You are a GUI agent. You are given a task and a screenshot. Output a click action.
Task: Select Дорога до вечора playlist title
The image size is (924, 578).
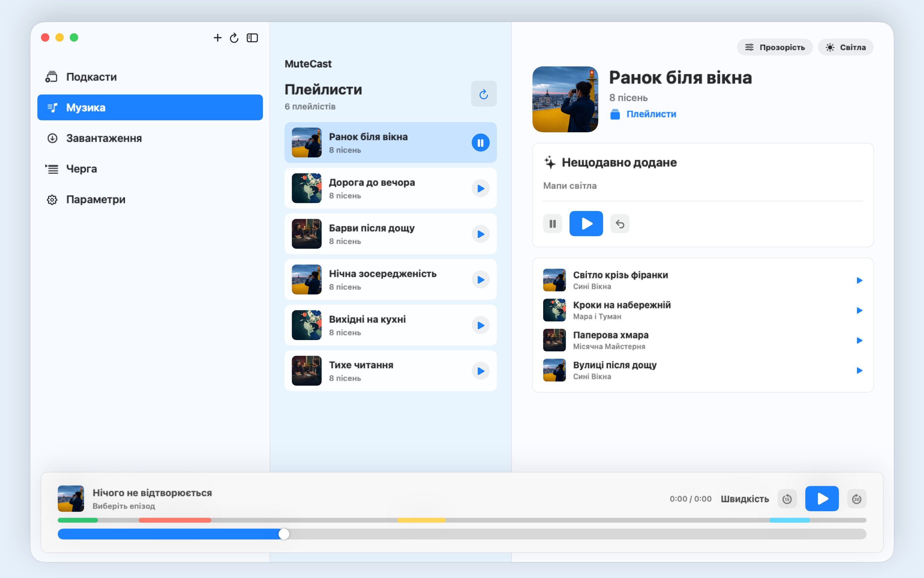tap(372, 182)
